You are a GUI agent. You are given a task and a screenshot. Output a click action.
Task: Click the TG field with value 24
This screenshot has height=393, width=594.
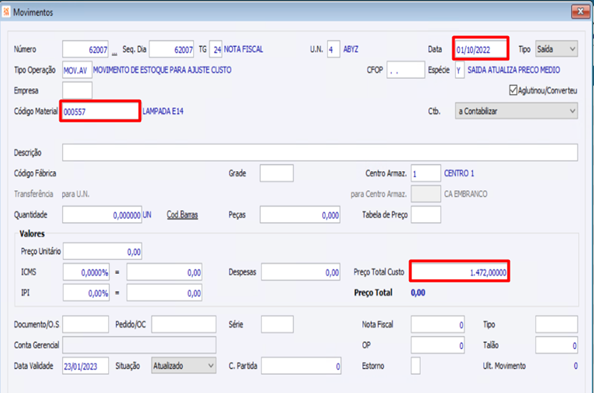click(216, 49)
